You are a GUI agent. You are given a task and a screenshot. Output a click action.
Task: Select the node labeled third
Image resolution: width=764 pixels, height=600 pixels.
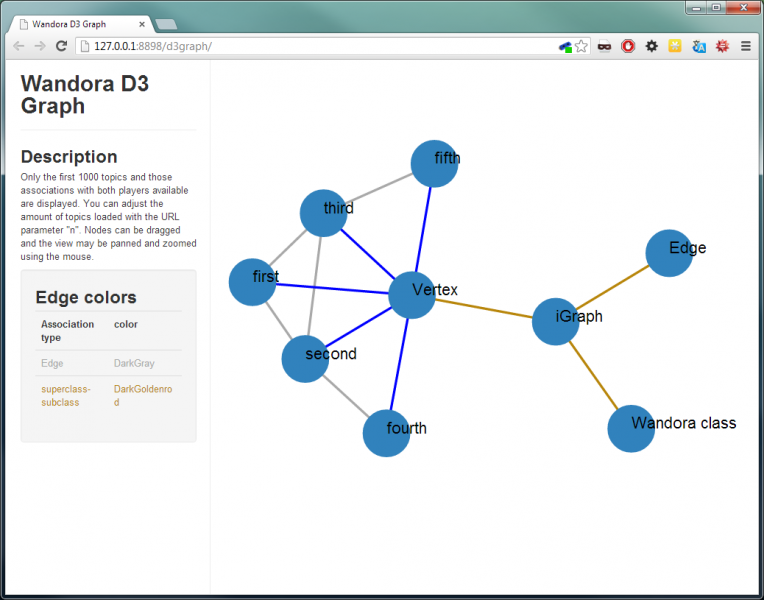323,212
